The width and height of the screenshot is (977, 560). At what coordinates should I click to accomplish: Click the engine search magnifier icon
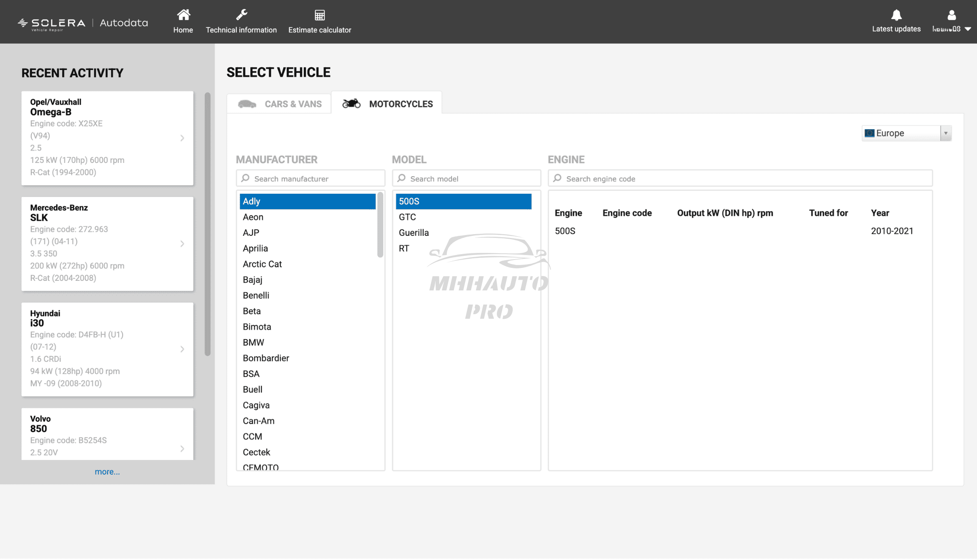pos(557,178)
